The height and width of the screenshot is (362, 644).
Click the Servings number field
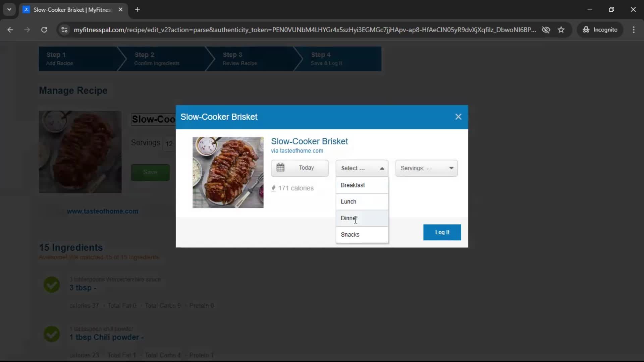point(169,144)
